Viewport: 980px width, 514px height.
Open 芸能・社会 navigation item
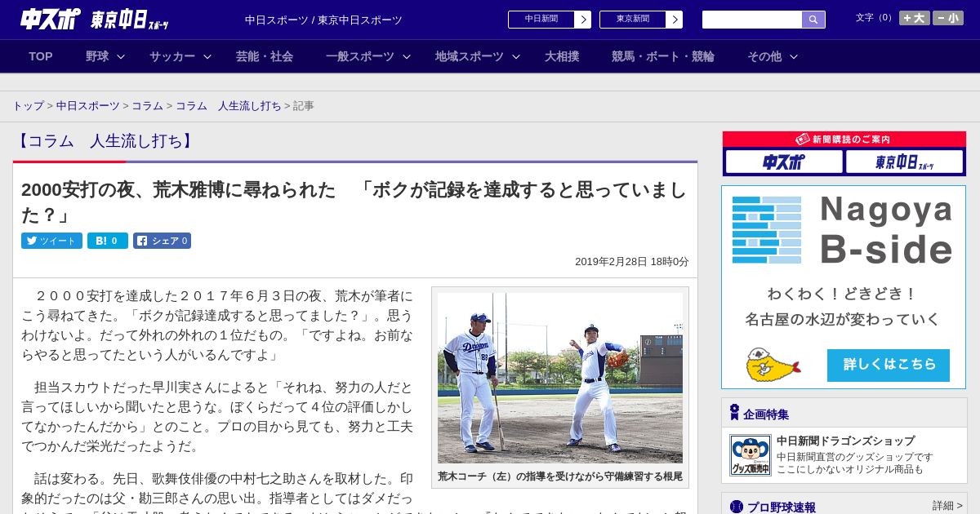point(265,56)
